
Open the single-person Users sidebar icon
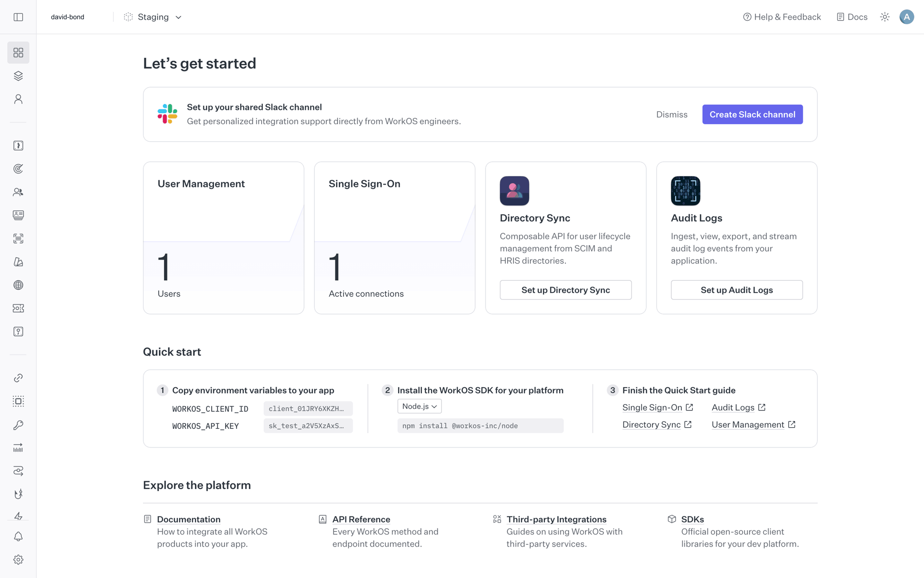(18, 99)
